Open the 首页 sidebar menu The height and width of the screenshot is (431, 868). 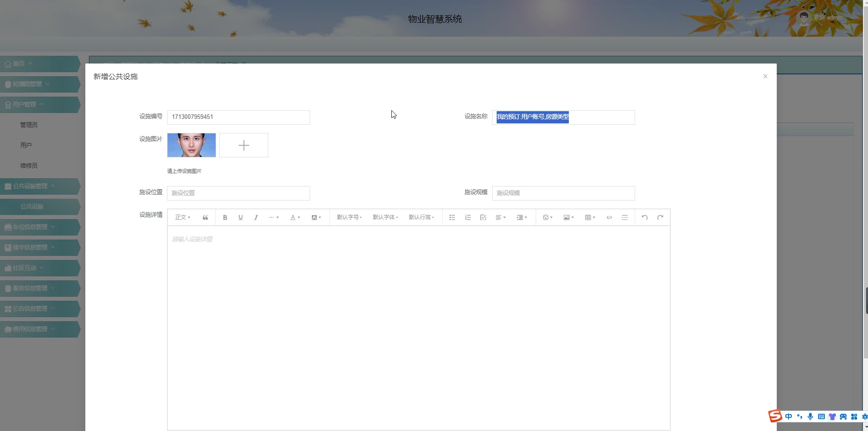pyautogui.click(x=40, y=64)
